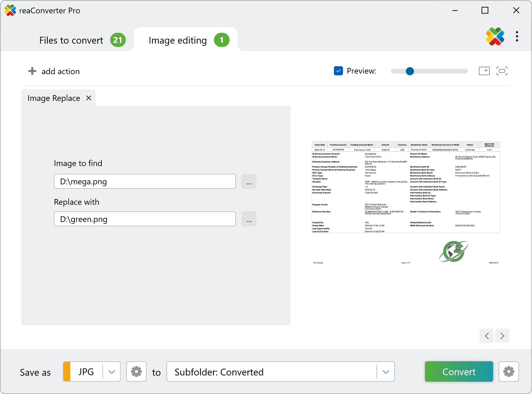The height and width of the screenshot is (394, 532).
Task: Click the plus icon next to add action
Action: pyautogui.click(x=32, y=71)
